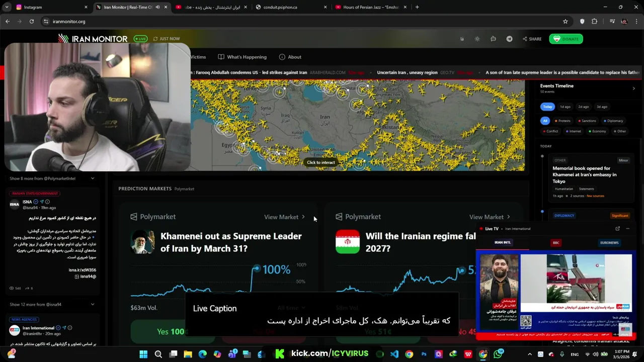
Task: Select the Today timeline filter
Action: point(547,107)
